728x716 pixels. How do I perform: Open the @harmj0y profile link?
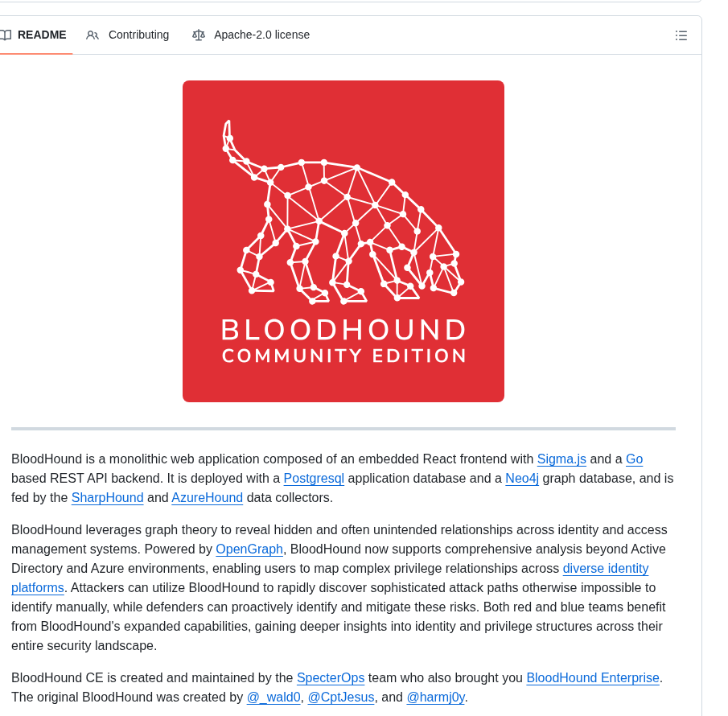tap(435, 697)
